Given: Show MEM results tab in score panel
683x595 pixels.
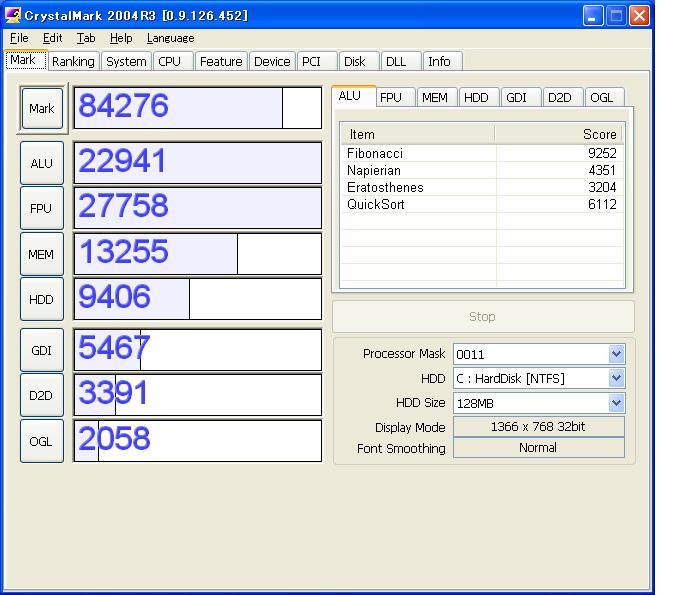Looking at the screenshot, I should click(436, 97).
